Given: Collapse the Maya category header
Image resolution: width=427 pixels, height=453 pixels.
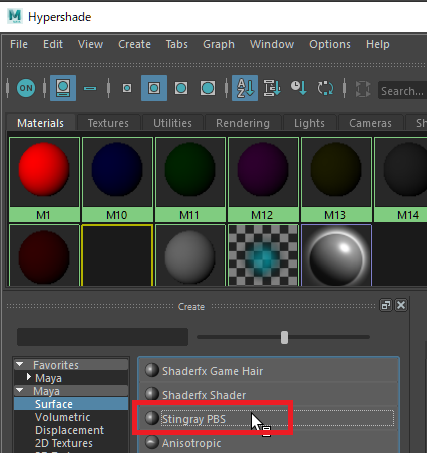Looking at the screenshot, I should [20, 390].
